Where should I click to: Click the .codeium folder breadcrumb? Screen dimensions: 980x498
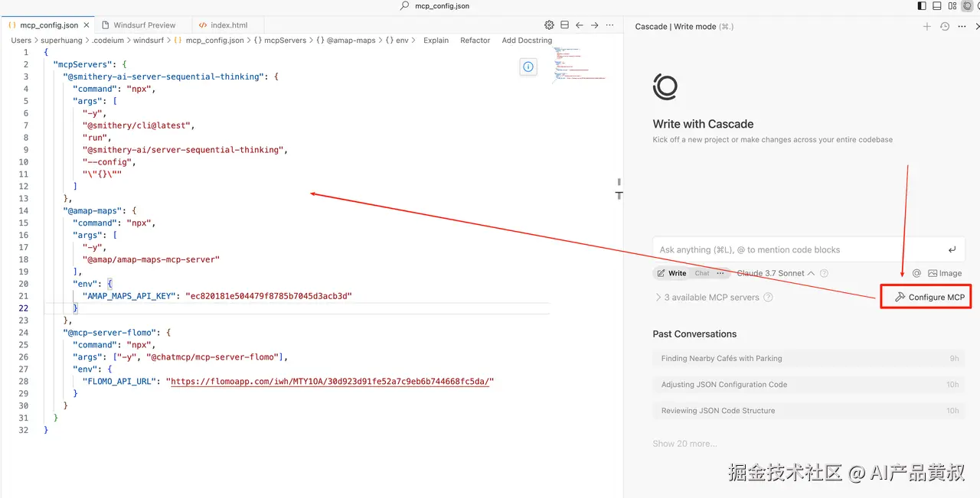click(107, 41)
